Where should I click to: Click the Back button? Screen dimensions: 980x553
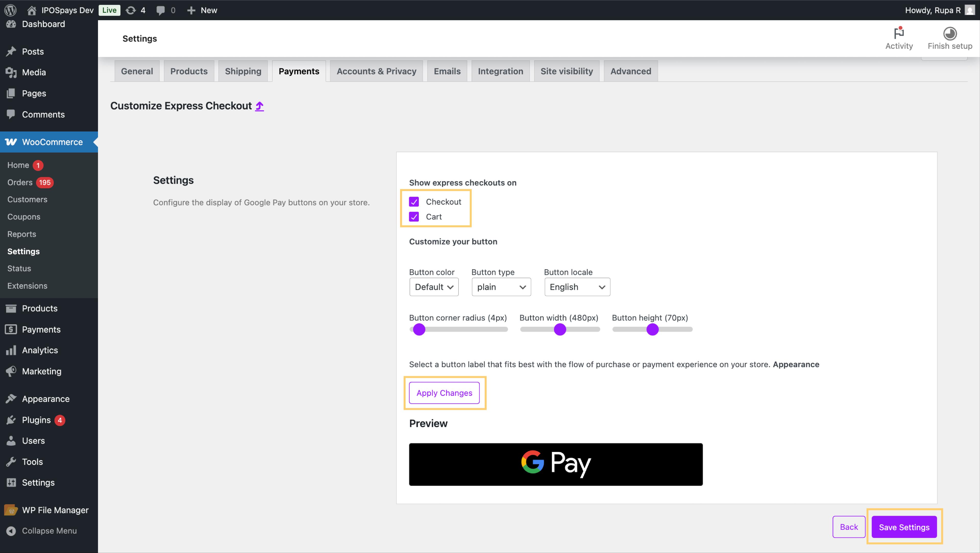coord(849,527)
